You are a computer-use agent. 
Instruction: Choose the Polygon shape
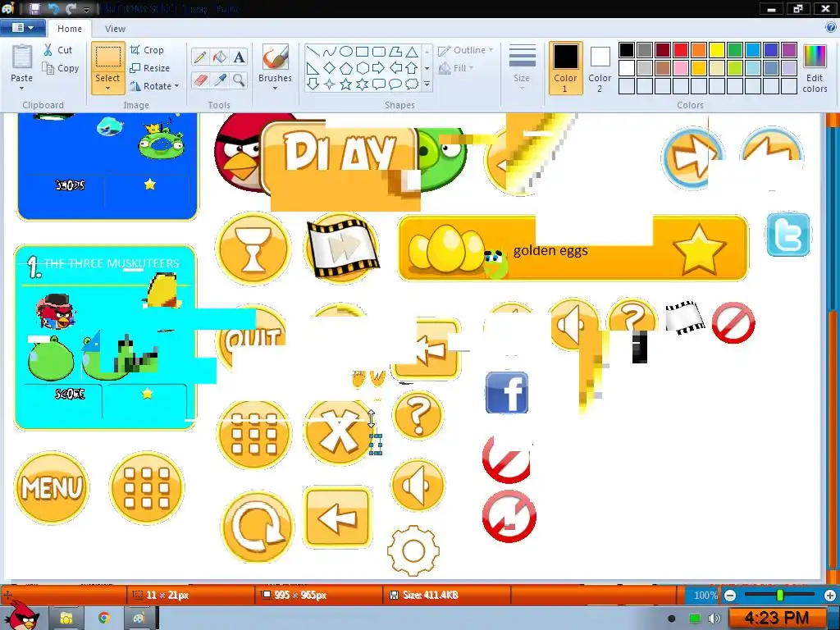[x=395, y=52]
